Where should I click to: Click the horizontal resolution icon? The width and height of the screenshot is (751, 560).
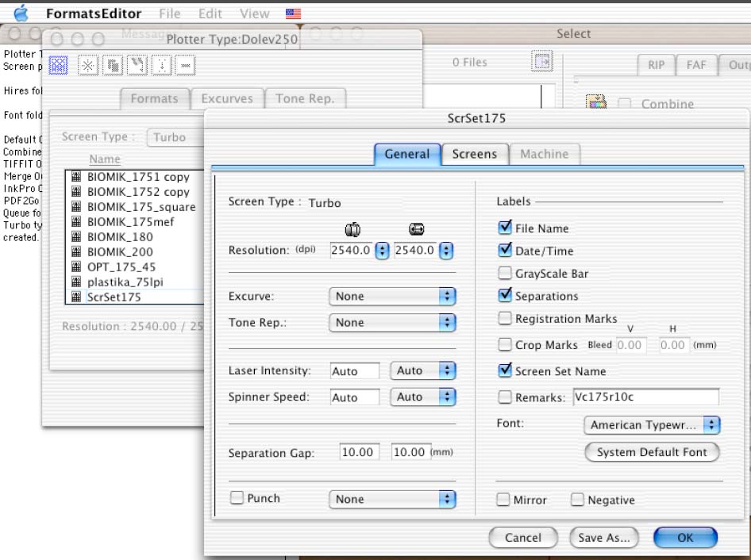417,229
